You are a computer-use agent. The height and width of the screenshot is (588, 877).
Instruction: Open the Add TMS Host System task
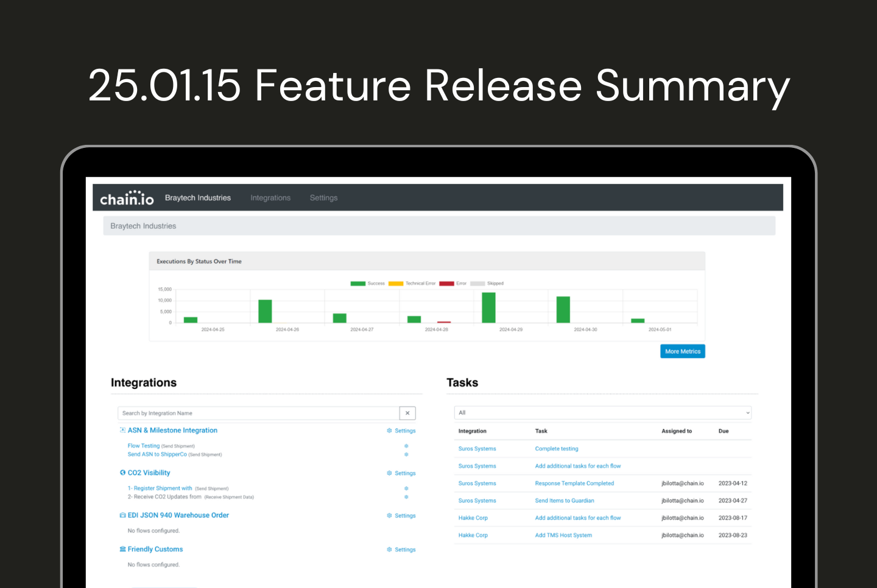click(x=563, y=536)
